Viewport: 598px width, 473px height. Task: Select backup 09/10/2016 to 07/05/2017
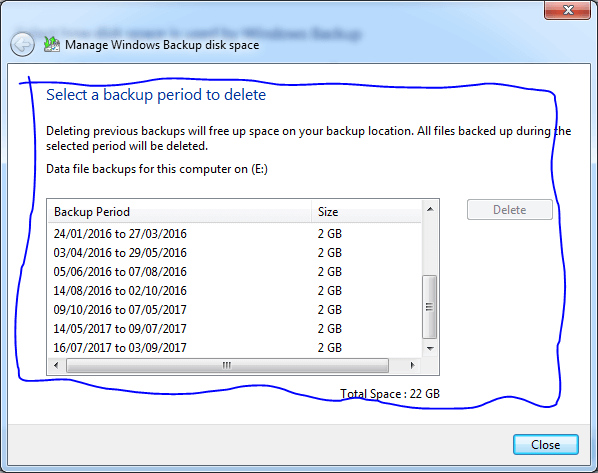(235, 310)
